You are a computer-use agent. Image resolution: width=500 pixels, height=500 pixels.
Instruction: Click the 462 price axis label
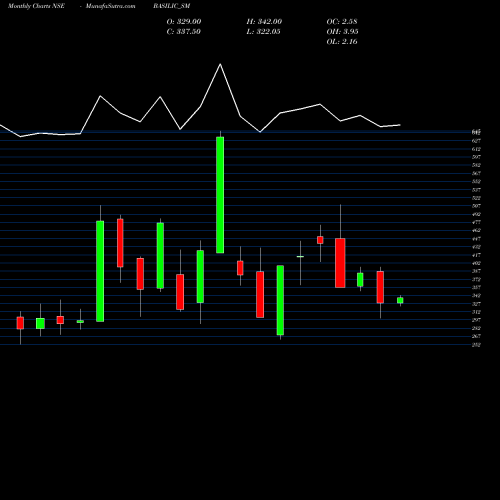(476, 231)
